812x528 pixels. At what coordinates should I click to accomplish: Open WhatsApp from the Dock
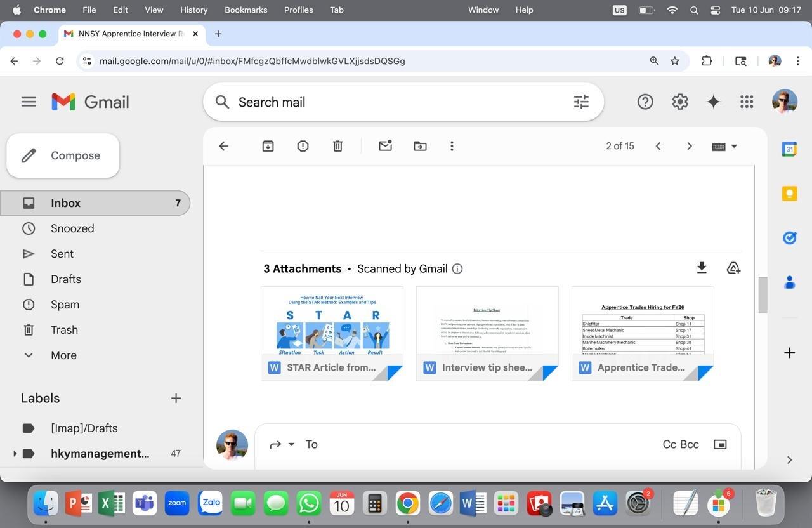point(309,504)
